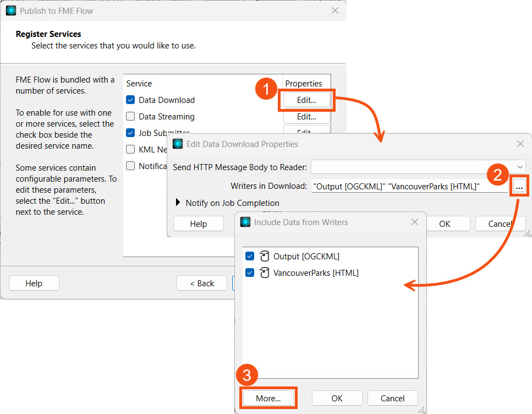
Task: Click the Edit button for Data Download
Action: click(x=306, y=100)
